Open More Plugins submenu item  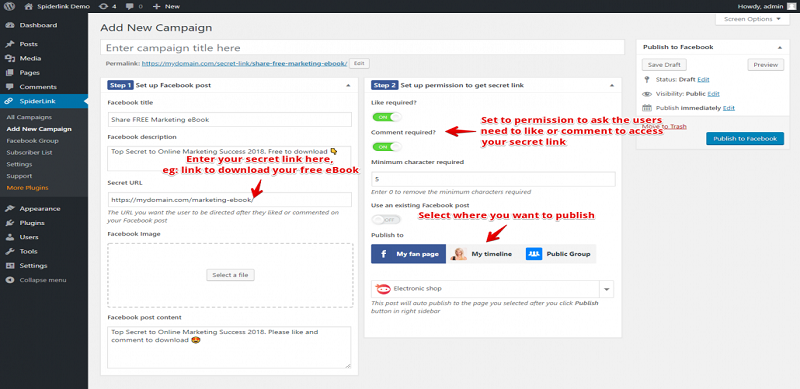tap(28, 188)
